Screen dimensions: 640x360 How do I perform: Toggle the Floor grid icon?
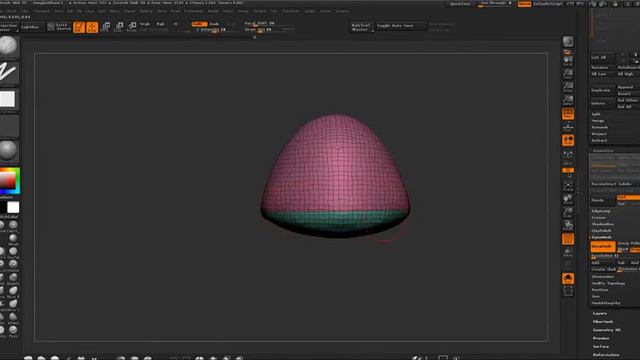tap(568, 127)
